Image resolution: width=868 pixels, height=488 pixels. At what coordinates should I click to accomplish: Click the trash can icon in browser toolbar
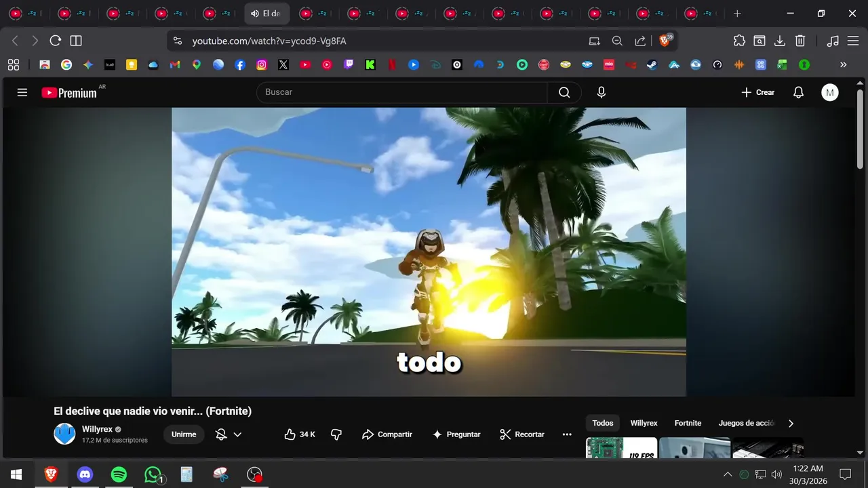(800, 41)
